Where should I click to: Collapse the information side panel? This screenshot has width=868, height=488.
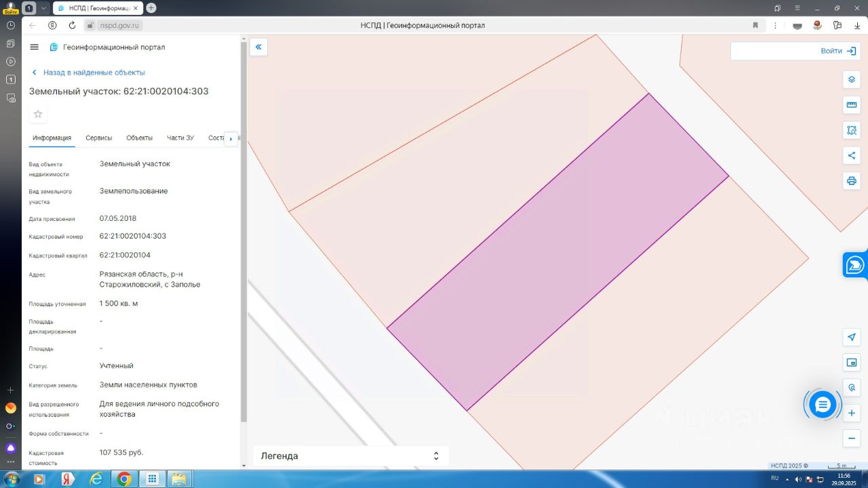[x=258, y=47]
